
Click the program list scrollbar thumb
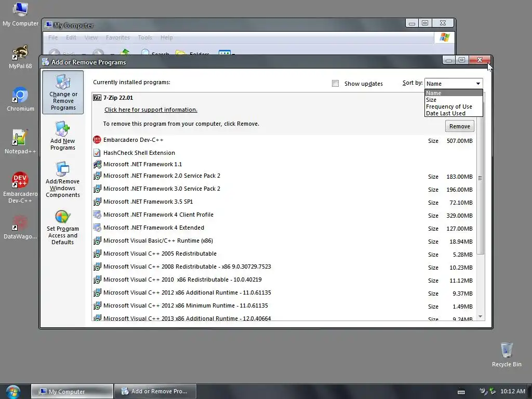click(x=480, y=178)
